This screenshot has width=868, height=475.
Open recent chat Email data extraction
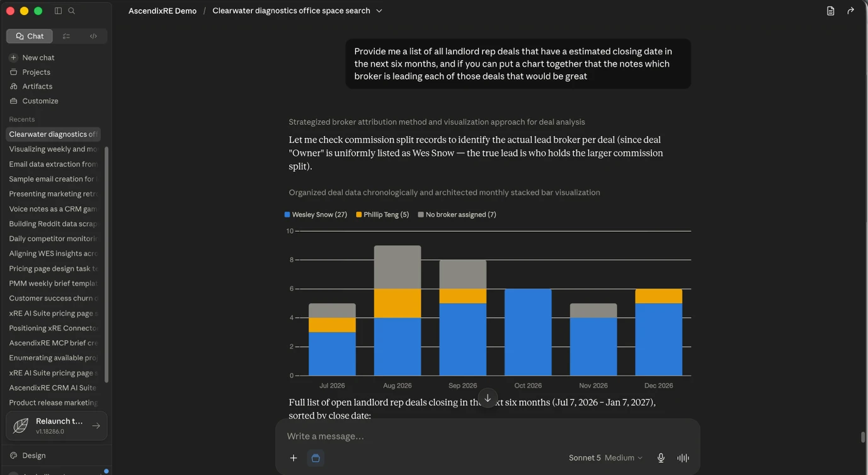[53, 164]
